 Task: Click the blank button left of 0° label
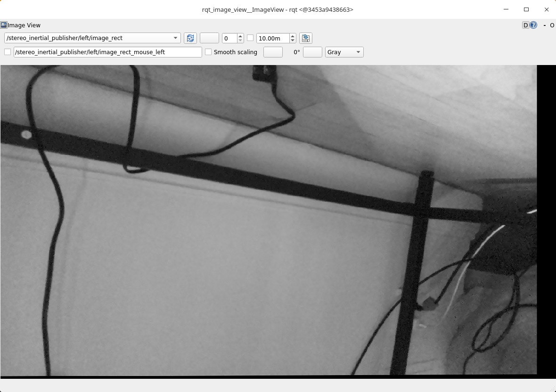point(273,52)
